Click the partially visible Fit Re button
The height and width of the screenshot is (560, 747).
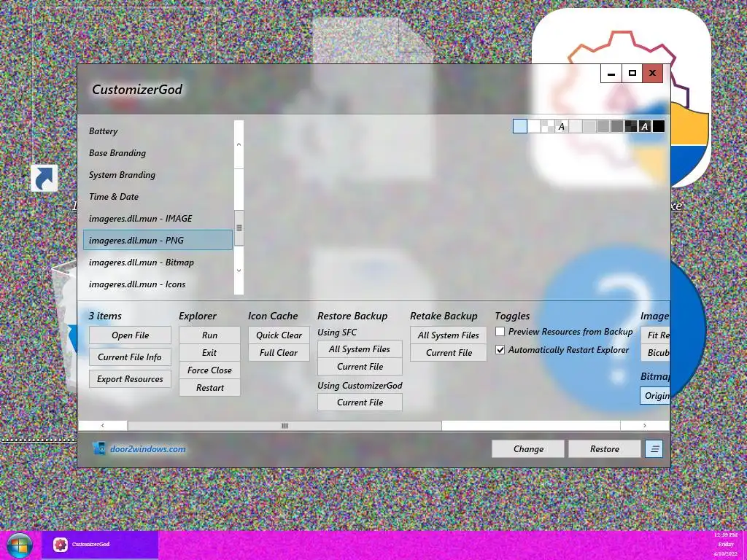pos(656,335)
